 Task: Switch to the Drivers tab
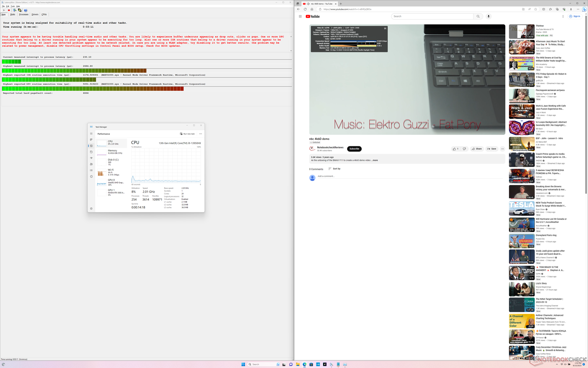35,14
